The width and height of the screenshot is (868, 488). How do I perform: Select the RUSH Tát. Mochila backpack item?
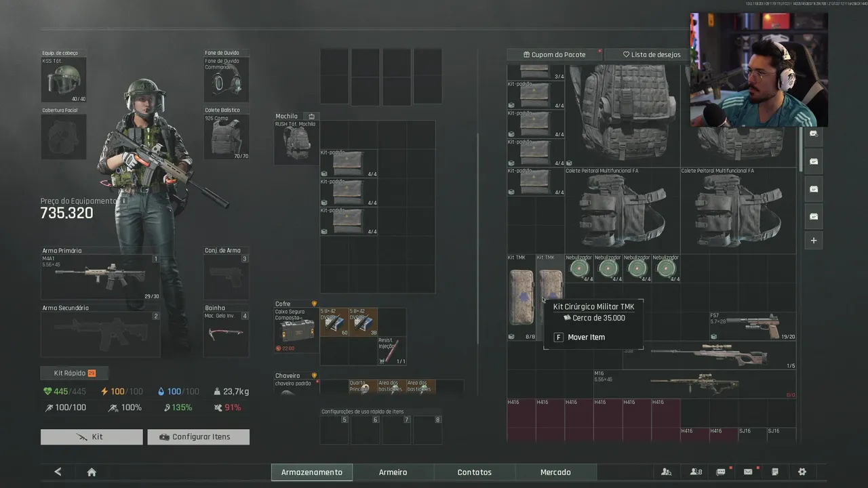pos(296,142)
